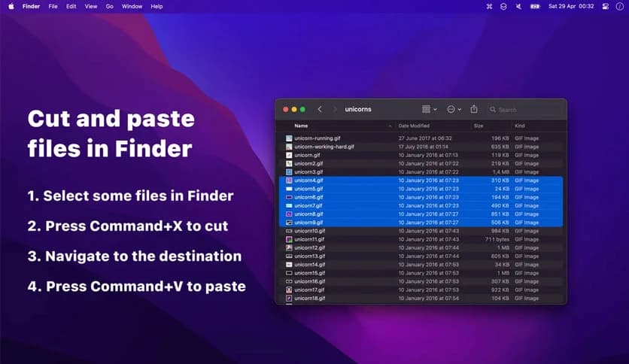Open the View menu
629x364 pixels.
coord(90,7)
